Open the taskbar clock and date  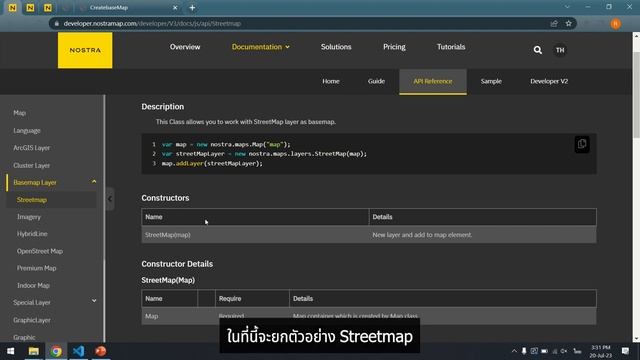(601, 351)
